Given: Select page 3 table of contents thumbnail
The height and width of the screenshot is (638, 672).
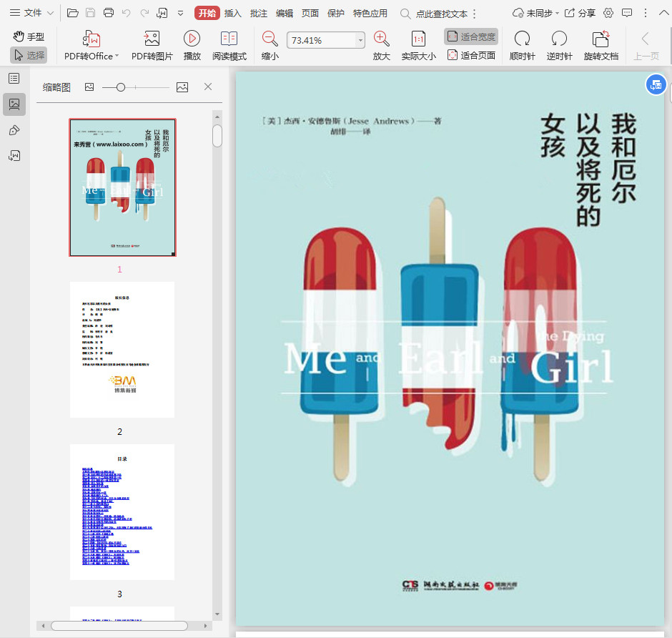Looking at the screenshot, I should click(x=122, y=512).
